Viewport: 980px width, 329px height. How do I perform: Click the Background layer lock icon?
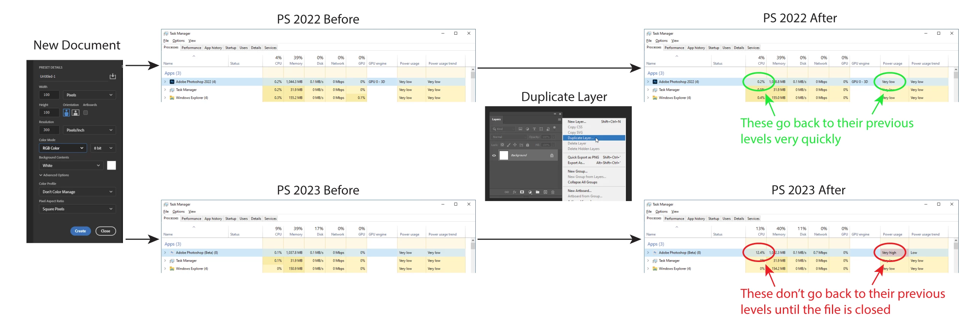552,155
